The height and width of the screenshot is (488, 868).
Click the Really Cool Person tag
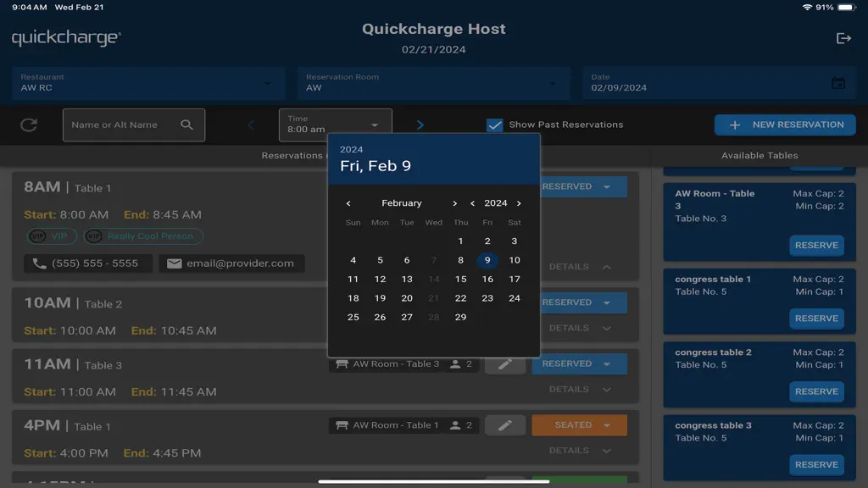click(143, 236)
